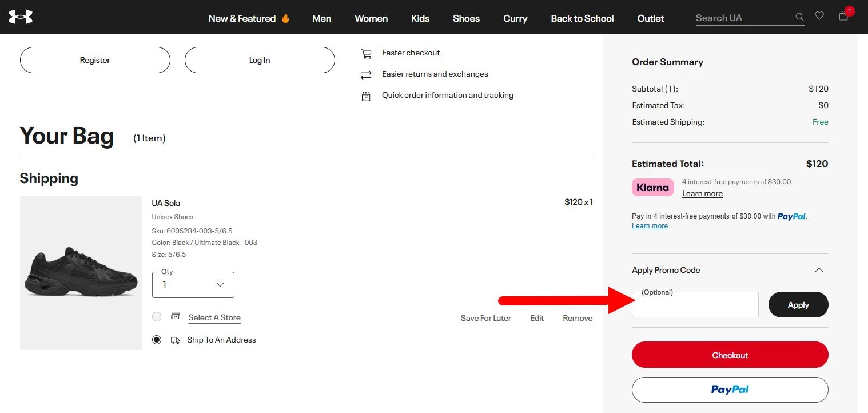Open the shopping bag icon

843,16
